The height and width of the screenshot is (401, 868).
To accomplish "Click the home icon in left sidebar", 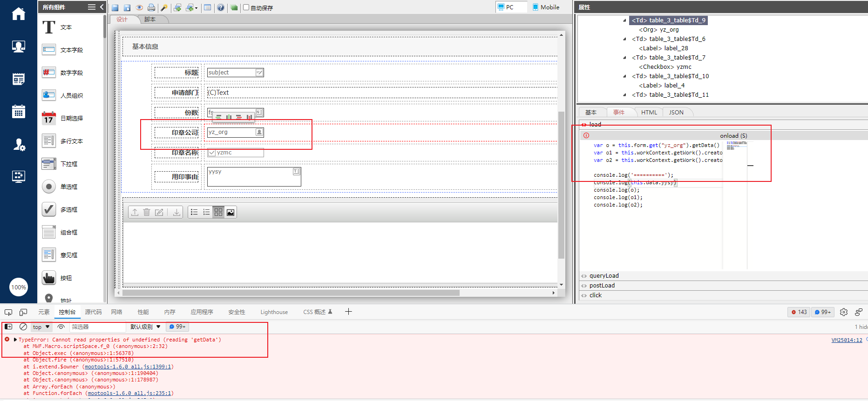I will 19,14.
